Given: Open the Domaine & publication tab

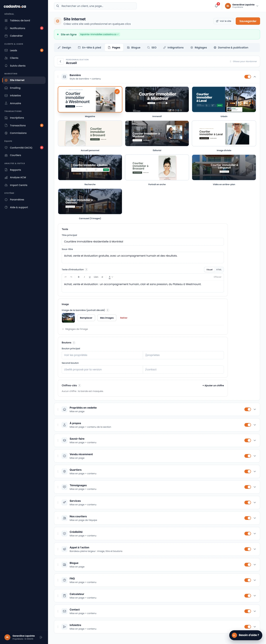Looking at the screenshot, I should click(x=231, y=47).
